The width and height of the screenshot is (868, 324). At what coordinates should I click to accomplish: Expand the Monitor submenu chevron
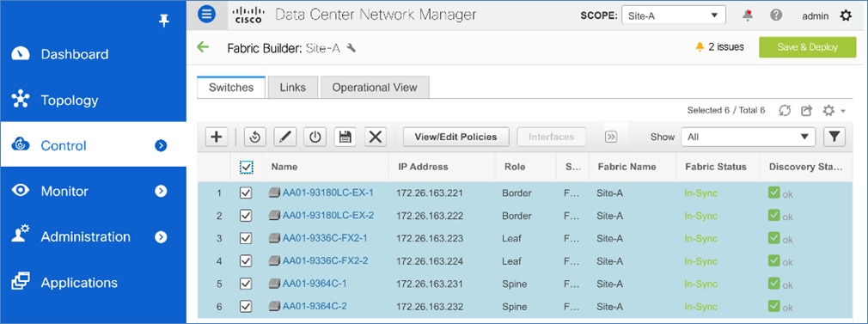click(161, 191)
